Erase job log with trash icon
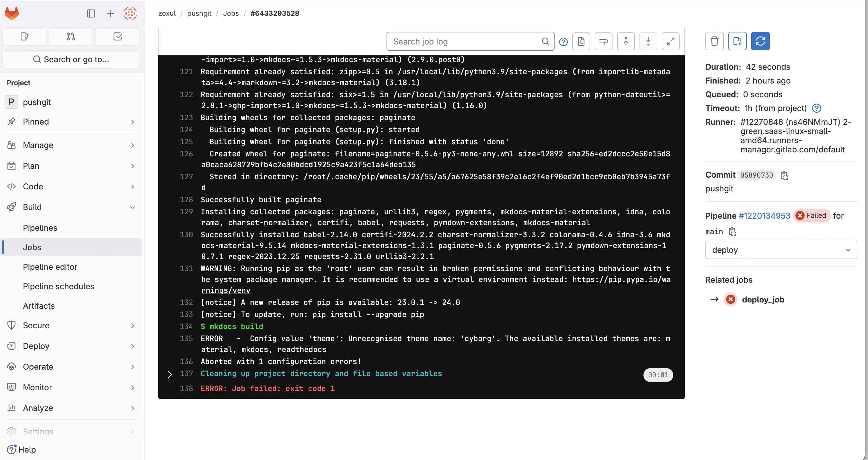Viewport: 868px width, 460px height. [714, 41]
